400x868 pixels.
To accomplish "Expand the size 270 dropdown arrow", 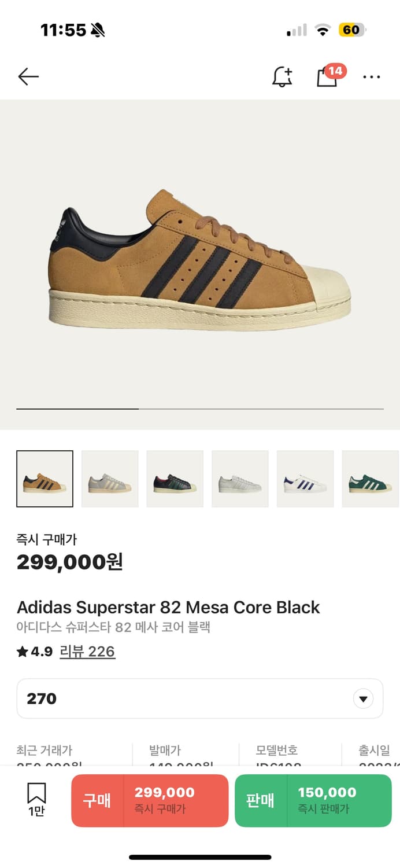I will click(363, 699).
